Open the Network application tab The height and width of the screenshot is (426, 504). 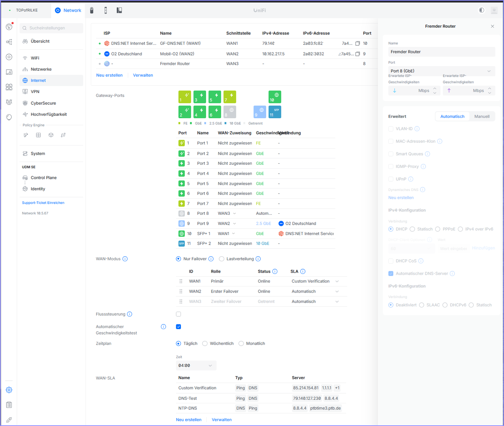(68, 10)
